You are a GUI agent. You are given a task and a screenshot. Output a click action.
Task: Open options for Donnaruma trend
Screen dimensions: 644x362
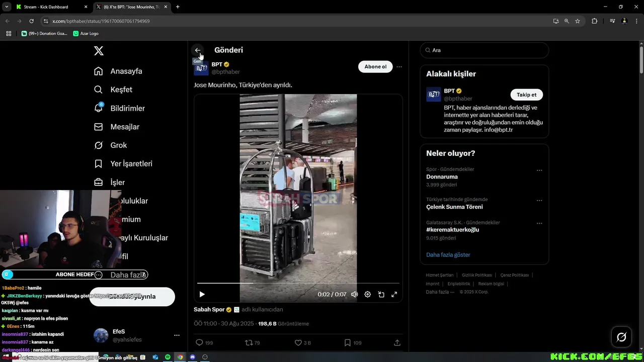coord(539,170)
